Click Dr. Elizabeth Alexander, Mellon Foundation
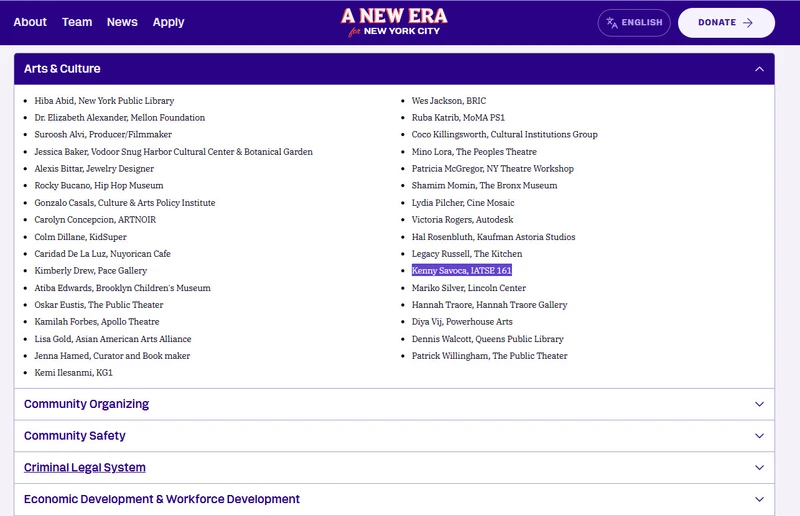 (x=119, y=117)
